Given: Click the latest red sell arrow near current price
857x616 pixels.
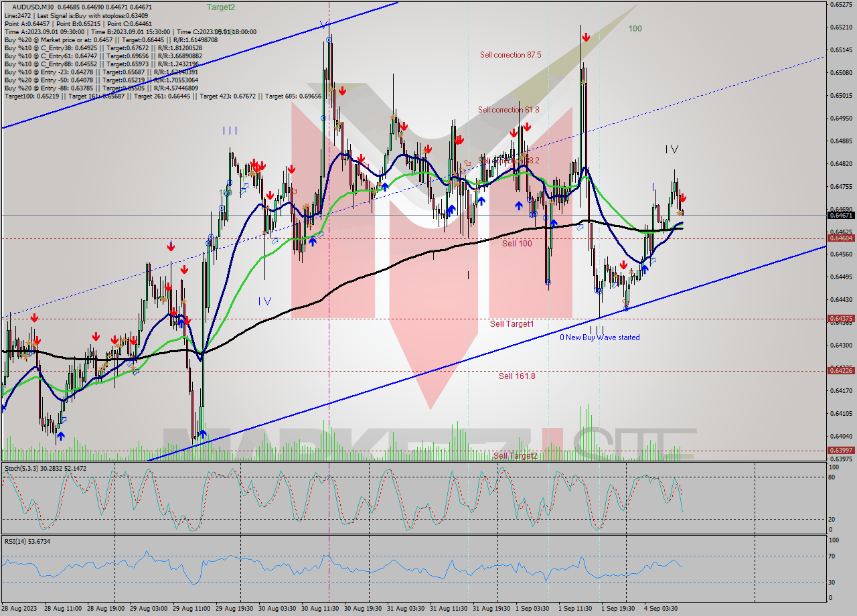Looking at the screenshot, I should point(682,198).
